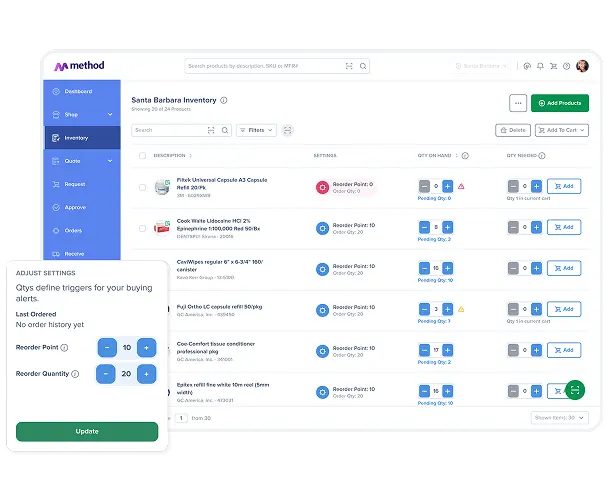Increase the Reorder Point value
This screenshot has width=608, height=500.
(146, 348)
